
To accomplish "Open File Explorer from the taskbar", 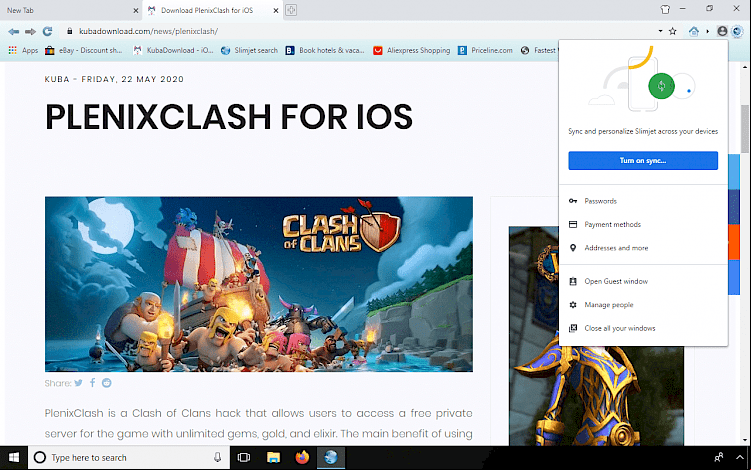I will click(x=273, y=458).
